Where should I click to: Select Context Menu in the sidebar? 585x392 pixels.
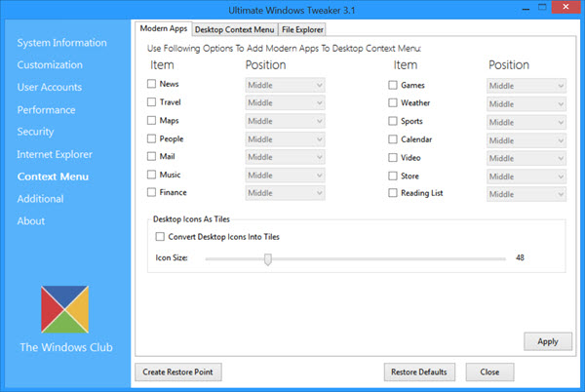53,176
